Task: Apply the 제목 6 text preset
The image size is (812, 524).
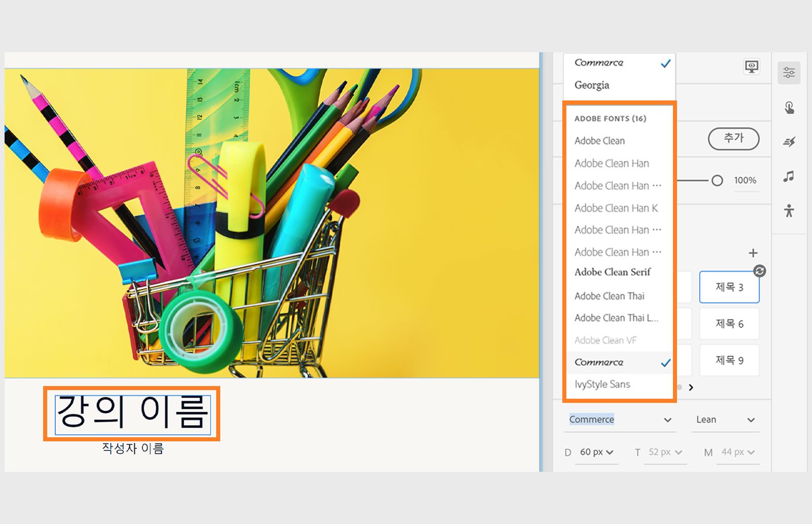Action: [x=729, y=324]
